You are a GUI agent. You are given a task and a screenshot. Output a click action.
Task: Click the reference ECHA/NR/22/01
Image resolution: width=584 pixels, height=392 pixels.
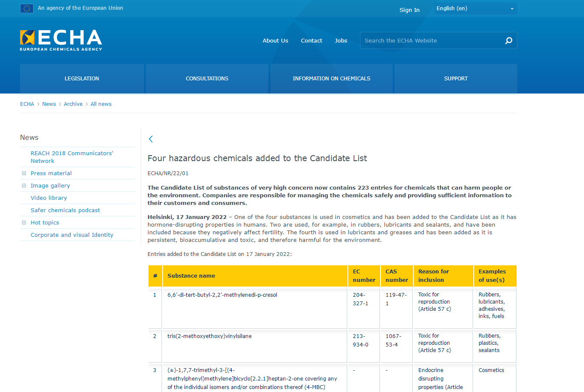168,173
